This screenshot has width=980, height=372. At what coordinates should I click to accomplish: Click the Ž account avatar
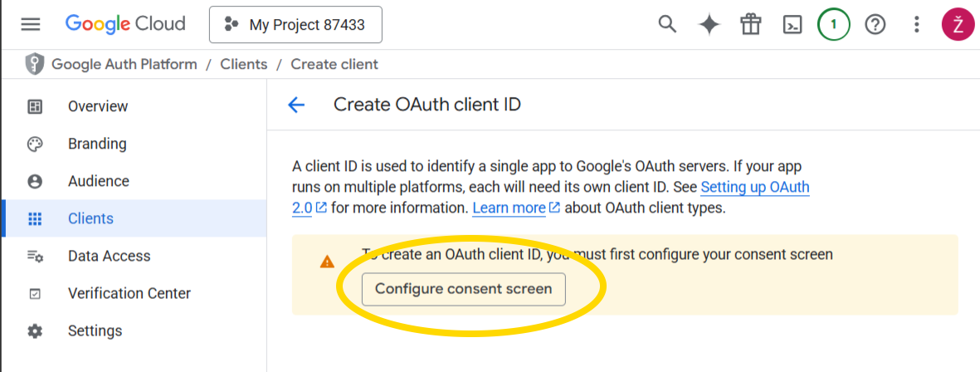pos(958,25)
